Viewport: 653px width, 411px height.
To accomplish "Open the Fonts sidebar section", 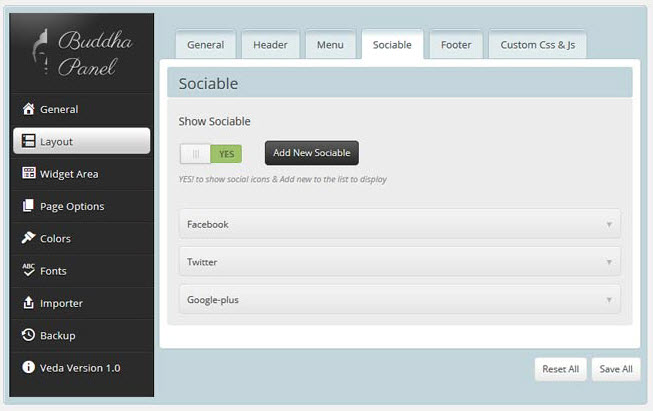I will [x=82, y=271].
